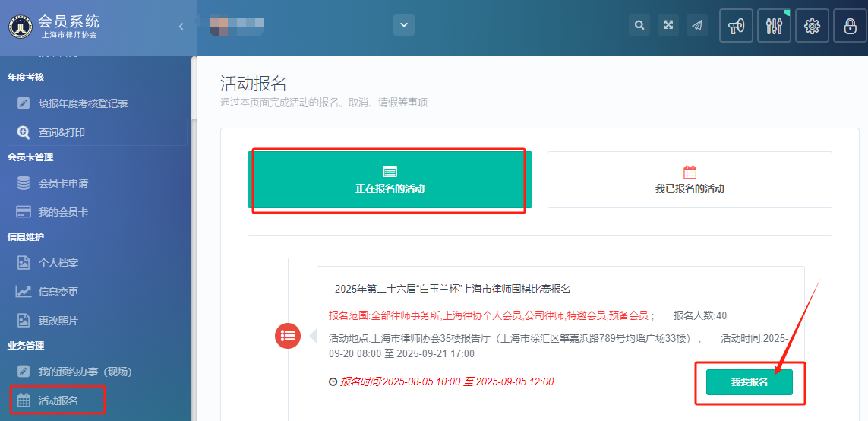
Task: Open 个人档案 under 信息维护
Action: pyautogui.click(x=58, y=263)
